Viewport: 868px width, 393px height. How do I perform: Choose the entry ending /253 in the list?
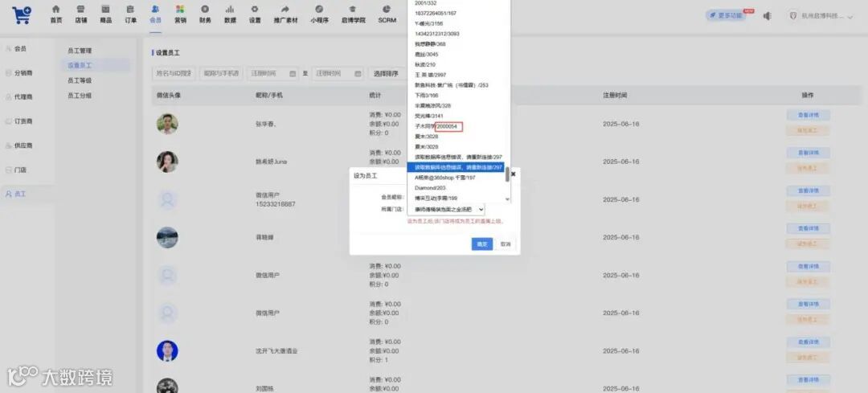coord(451,85)
